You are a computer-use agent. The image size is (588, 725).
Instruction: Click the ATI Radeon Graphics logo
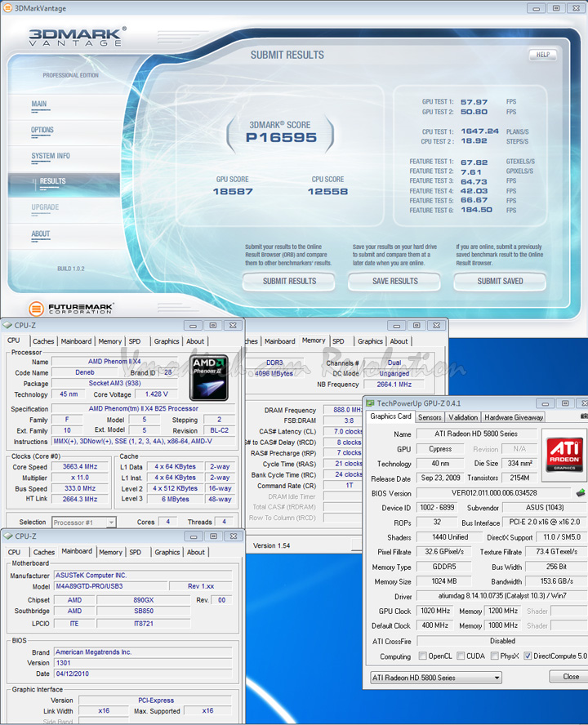click(564, 455)
